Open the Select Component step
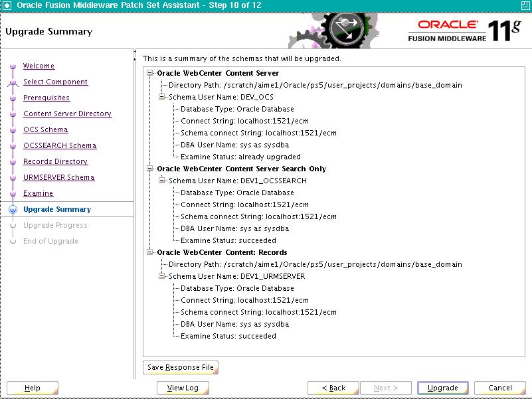 pos(55,82)
